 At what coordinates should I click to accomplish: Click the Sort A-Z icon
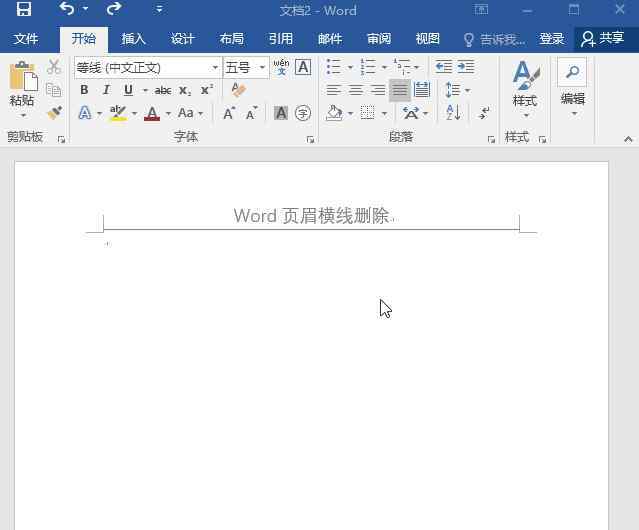pos(453,113)
